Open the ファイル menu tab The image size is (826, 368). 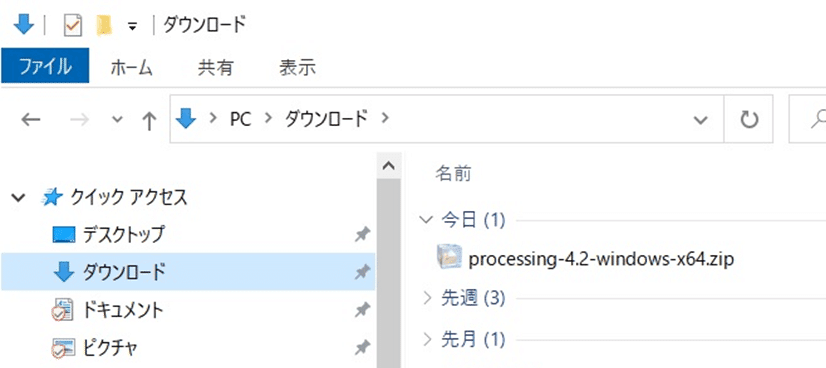tap(45, 66)
